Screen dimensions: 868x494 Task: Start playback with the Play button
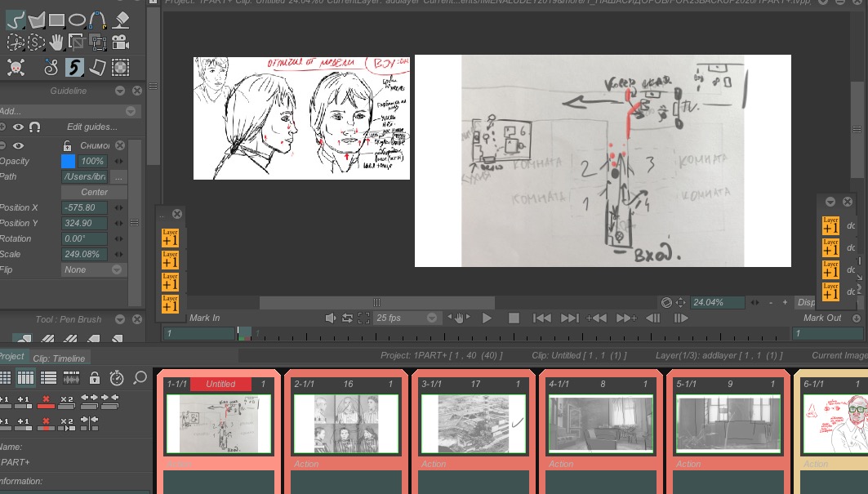[x=487, y=318]
